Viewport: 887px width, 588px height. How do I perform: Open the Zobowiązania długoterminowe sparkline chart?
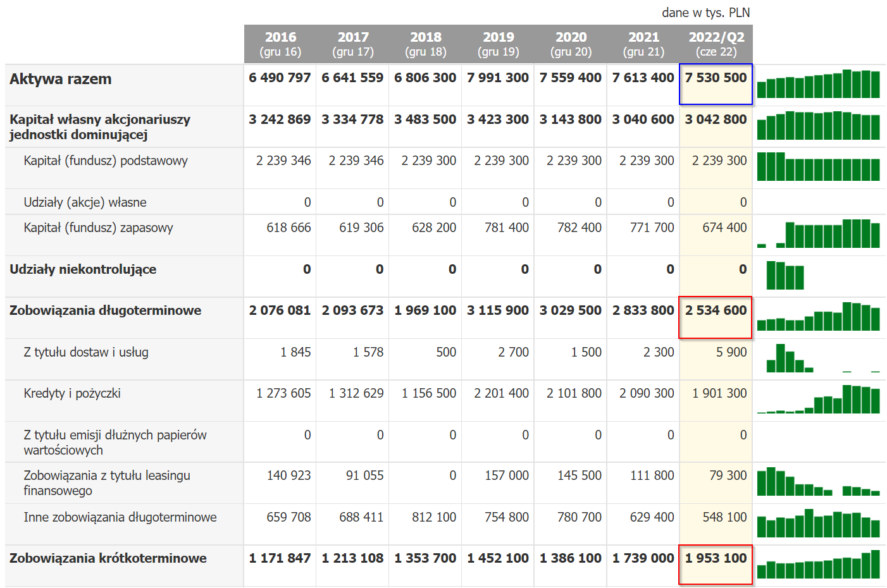pyautogui.click(x=819, y=316)
